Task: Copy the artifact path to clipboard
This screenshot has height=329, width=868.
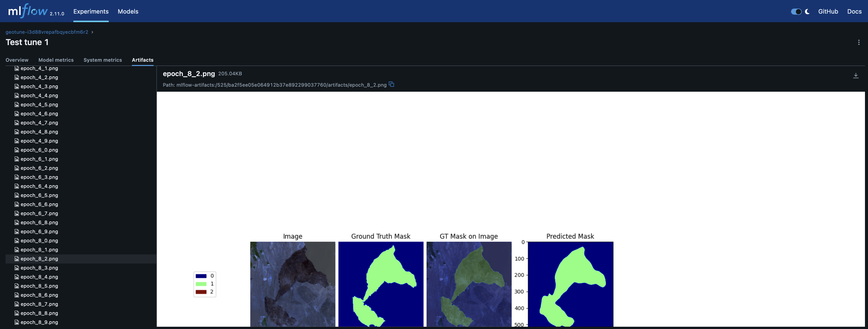Action: (391, 84)
